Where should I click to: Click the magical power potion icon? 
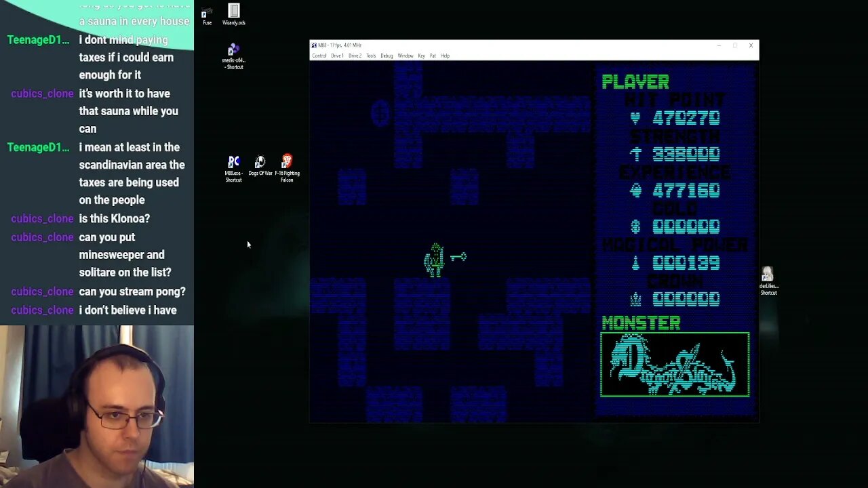click(635, 262)
